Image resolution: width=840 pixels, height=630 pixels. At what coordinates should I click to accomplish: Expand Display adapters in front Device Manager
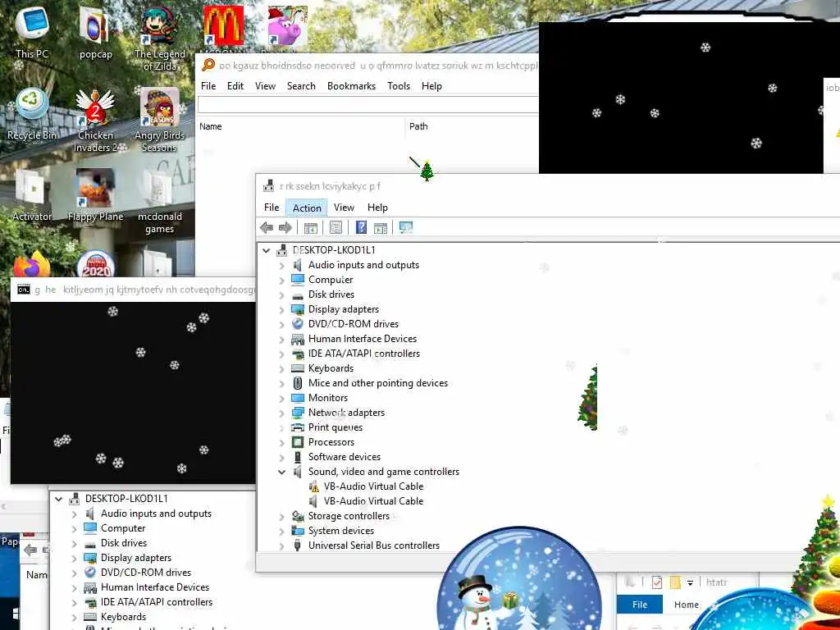tap(282, 309)
